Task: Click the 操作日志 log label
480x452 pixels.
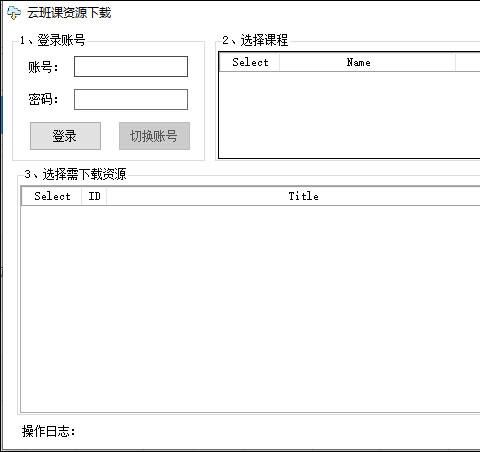Action: [49, 431]
